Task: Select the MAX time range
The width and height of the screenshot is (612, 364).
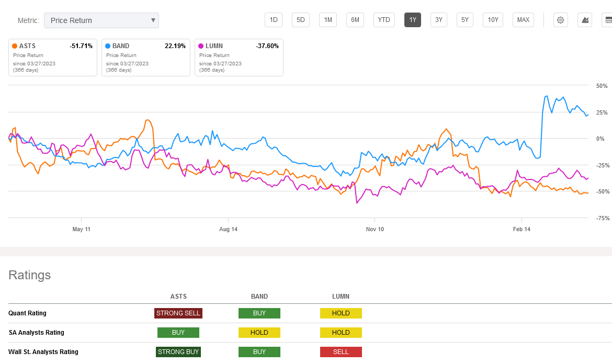Action: [x=524, y=20]
